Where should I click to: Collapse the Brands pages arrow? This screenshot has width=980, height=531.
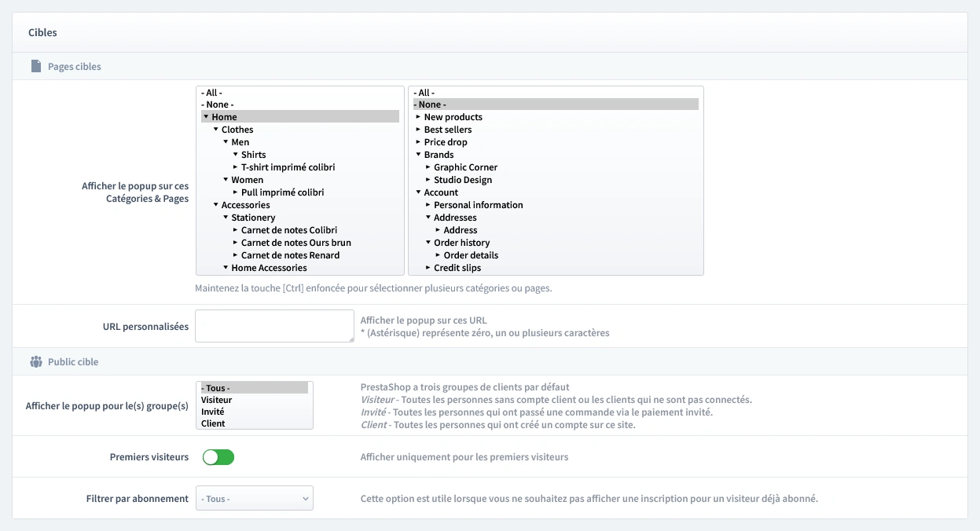418,155
